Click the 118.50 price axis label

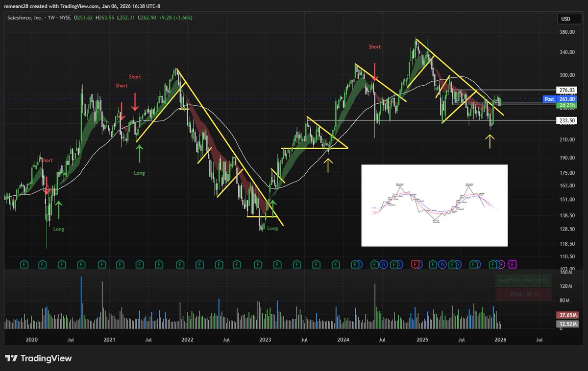point(567,244)
